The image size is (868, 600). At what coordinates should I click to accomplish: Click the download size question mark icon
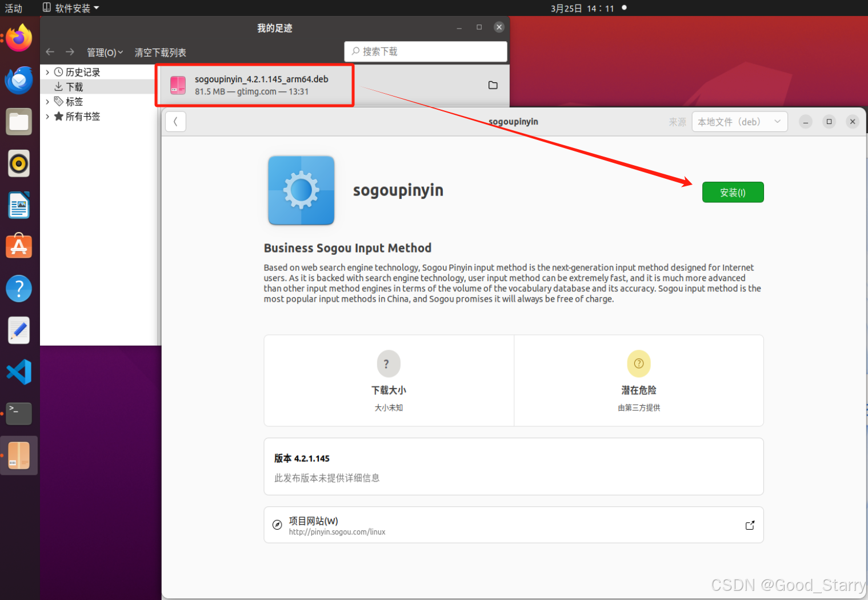pyautogui.click(x=389, y=364)
